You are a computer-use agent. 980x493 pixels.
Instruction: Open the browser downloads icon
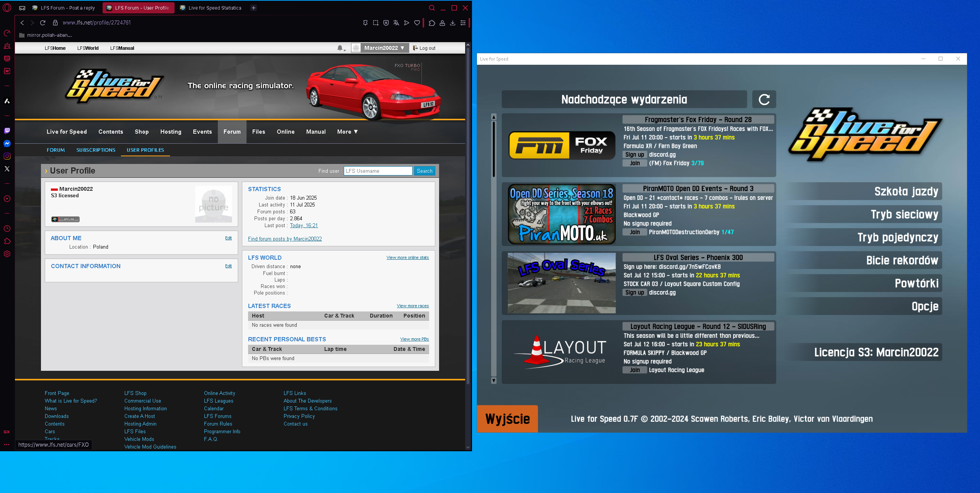click(452, 23)
